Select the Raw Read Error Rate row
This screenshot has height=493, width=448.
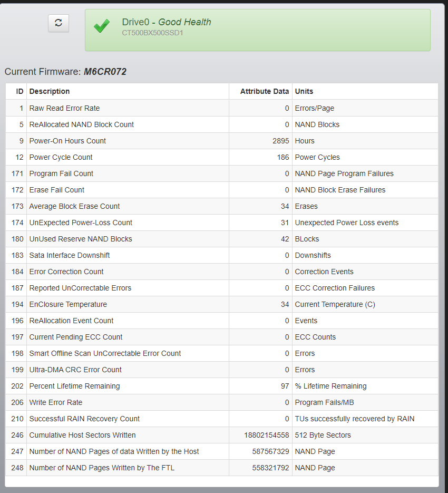pyautogui.click(x=222, y=108)
